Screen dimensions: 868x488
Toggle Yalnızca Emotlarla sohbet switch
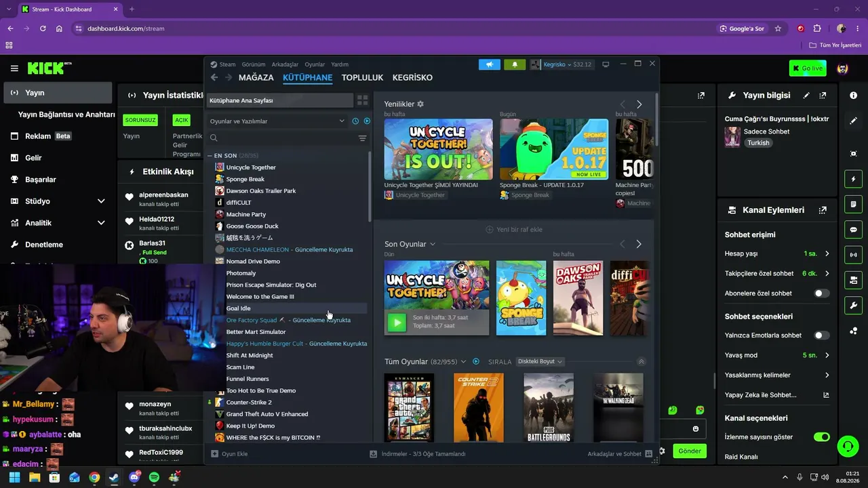(x=822, y=335)
